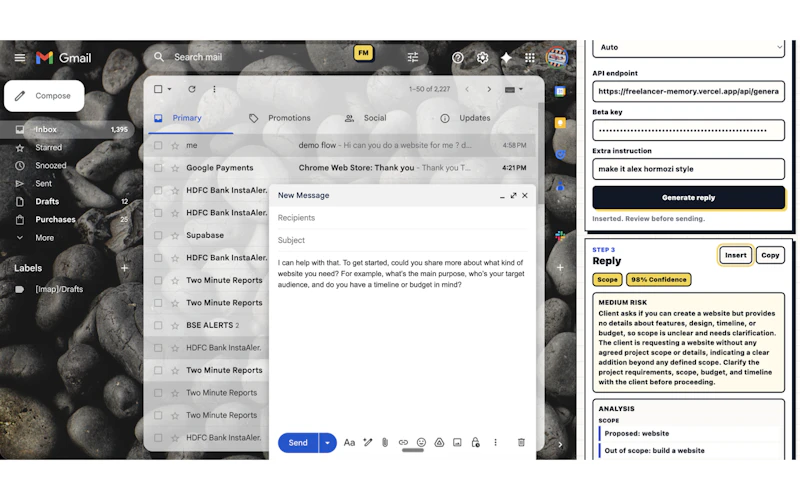The image size is (800, 500).
Task: Insert photo in the message
Action: pyautogui.click(x=457, y=442)
